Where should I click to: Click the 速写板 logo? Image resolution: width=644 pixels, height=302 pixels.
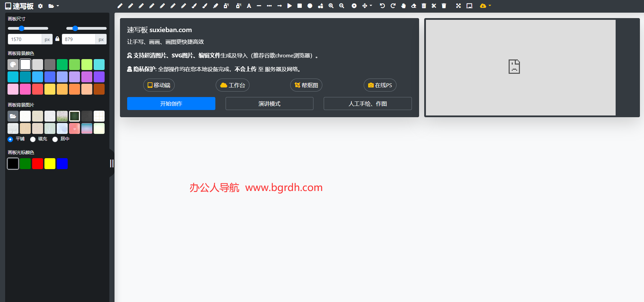point(19,6)
